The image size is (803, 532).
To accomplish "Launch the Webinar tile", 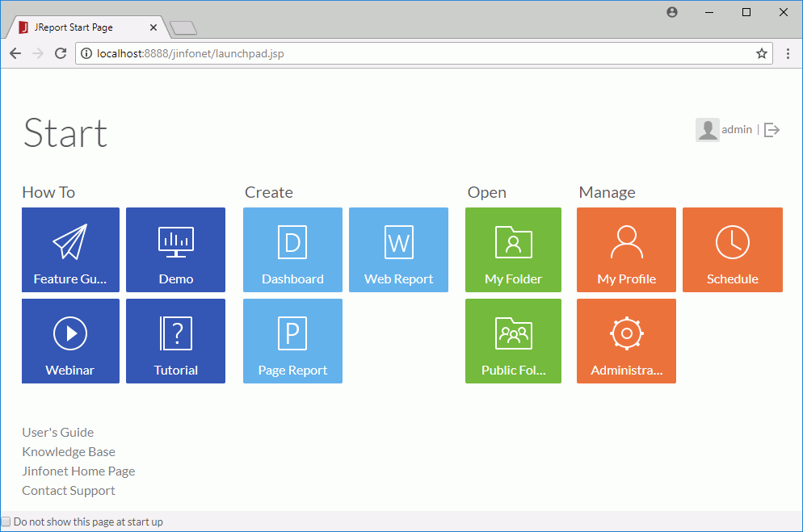I will [70, 341].
